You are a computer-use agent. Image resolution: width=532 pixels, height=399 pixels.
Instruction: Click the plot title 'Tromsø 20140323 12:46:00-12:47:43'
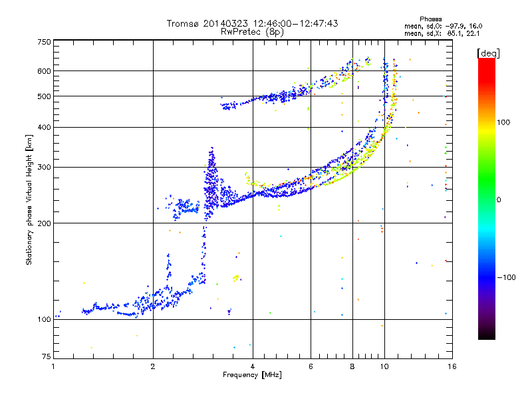[252, 23]
